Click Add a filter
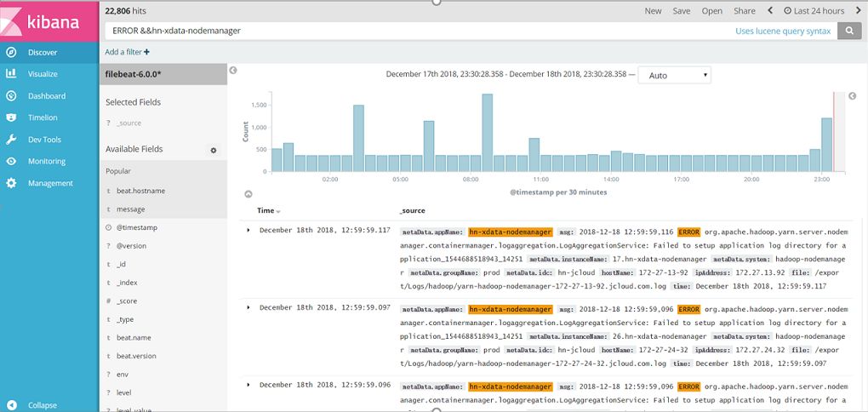The image size is (868, 412). pos(128,52)
